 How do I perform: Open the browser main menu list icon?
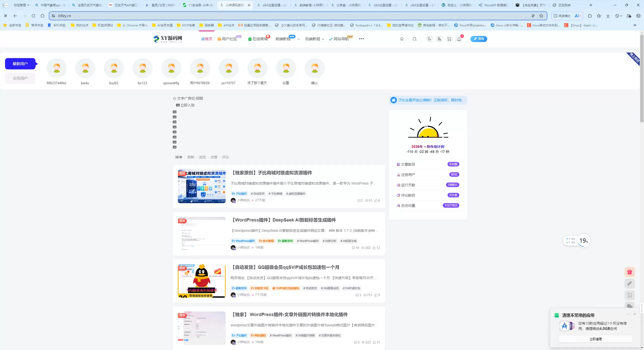[629, 16]
